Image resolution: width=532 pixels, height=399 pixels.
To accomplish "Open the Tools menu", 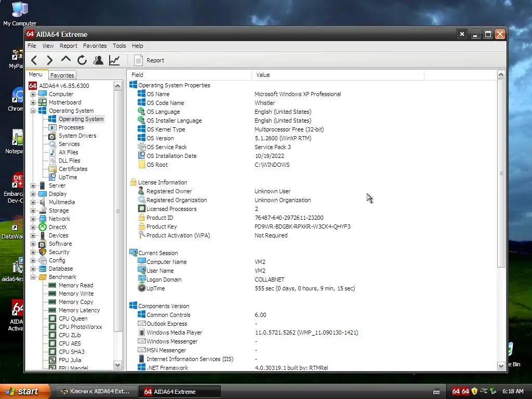I will (x=119, y=46).
